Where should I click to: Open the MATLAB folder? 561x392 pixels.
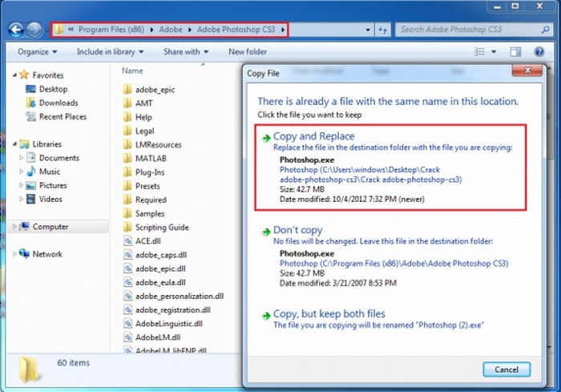click(149, 158)
